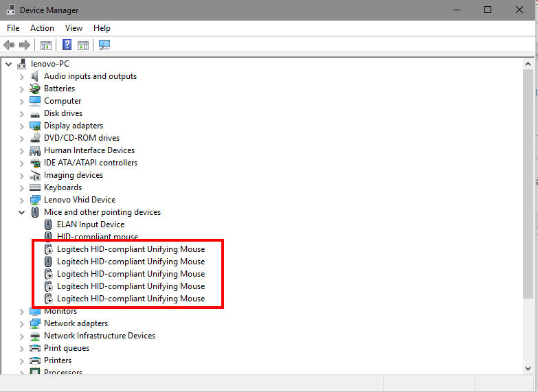Viewport: 538px width, 392px height.
Task: Click the Forward arrow toolbar button
Action: (x=25, y=45)
